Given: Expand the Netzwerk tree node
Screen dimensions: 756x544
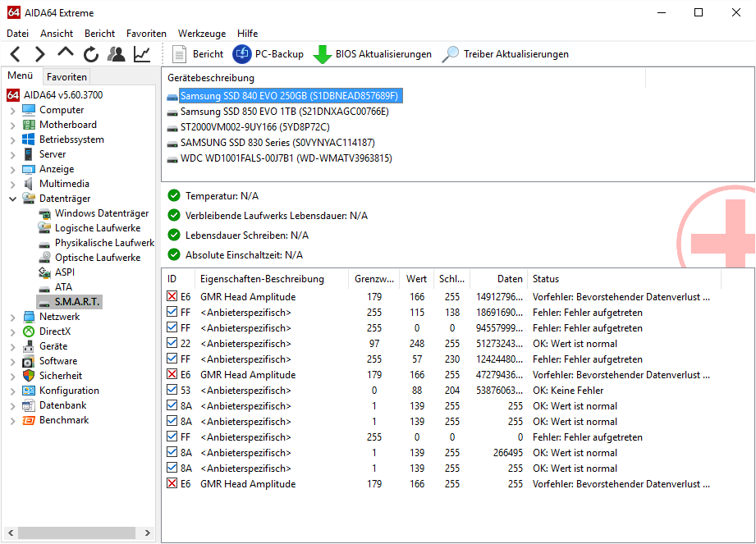Looking at the screenshot, I should pyautogui.click(x=13, y=318).
